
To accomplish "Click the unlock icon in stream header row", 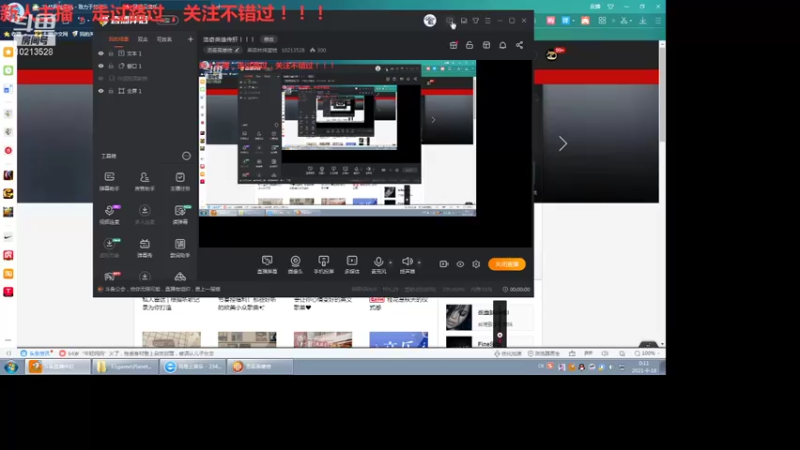I will (x=469, y=45).
